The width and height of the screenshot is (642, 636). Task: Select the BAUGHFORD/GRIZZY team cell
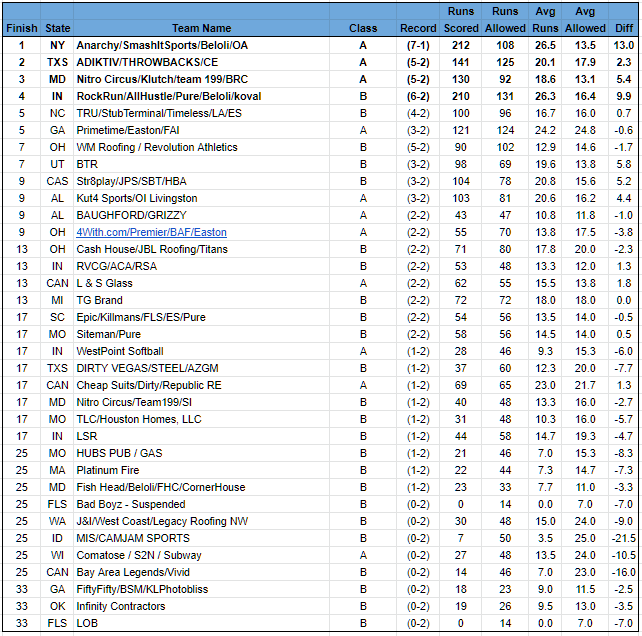(201, 215)
